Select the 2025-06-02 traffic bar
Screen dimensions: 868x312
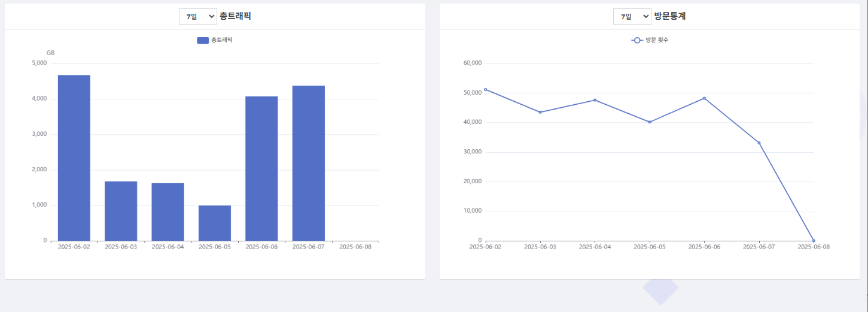coord(74,158)
